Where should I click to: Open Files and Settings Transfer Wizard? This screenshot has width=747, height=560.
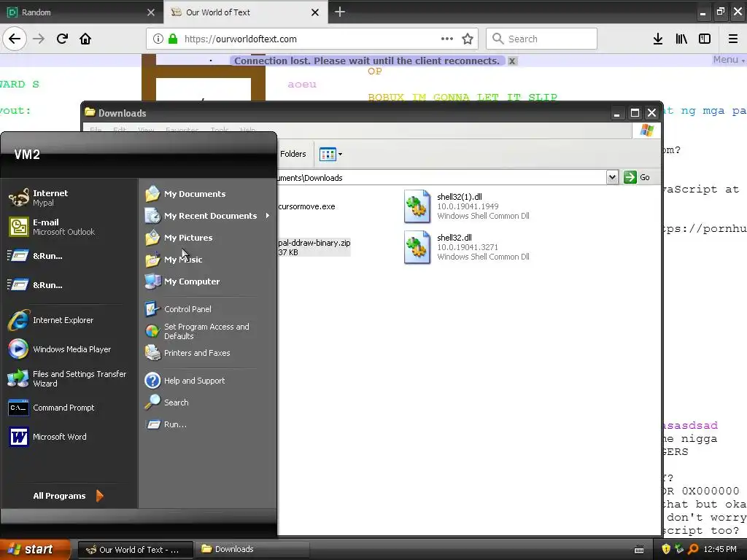pyautogui.click(x=69, y=378)
